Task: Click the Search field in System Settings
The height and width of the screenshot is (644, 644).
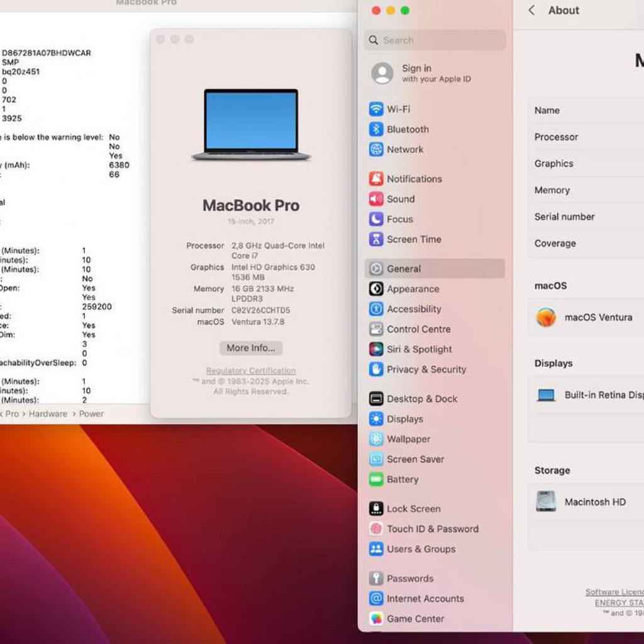Action: (x=435, y=40)
